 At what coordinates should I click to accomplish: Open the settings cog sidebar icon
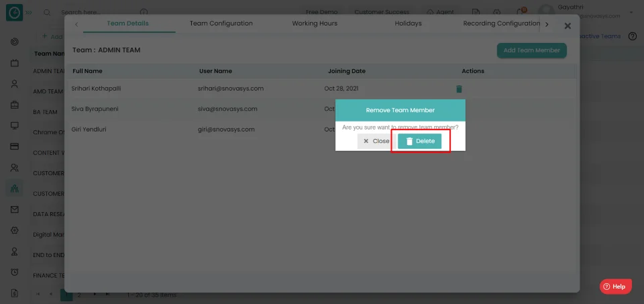(15, 230)
